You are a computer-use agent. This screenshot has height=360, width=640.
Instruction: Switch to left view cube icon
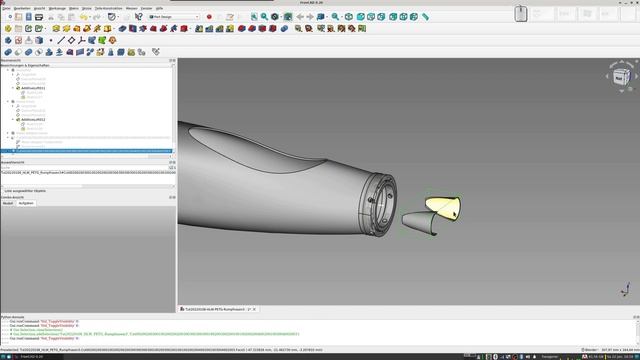[413, 17]
